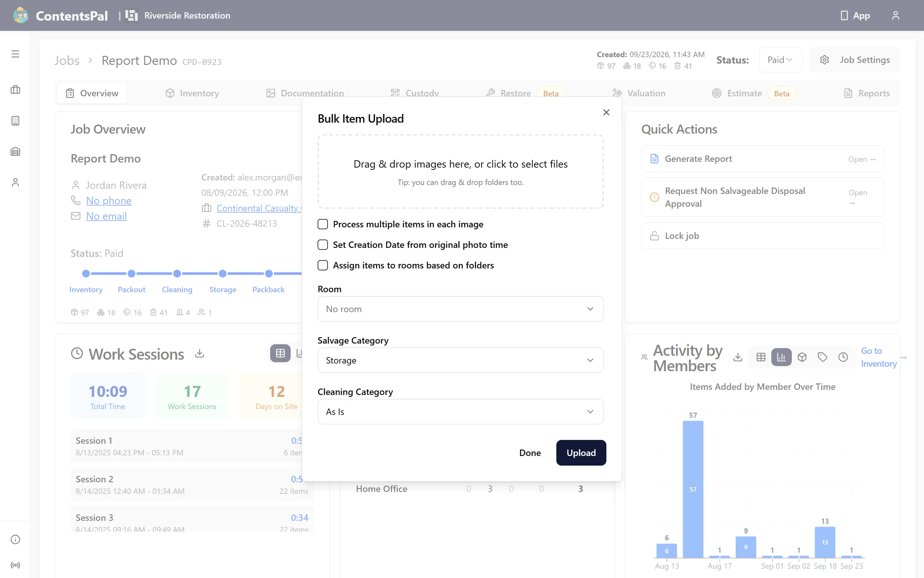Show Activity by clock time icon
This screenshot has width=924, height=578.
843,357
